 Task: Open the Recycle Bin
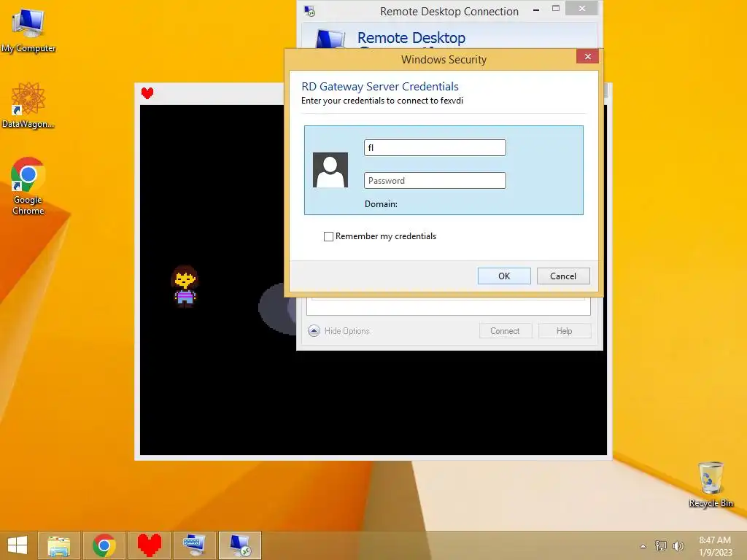(711, 484)
